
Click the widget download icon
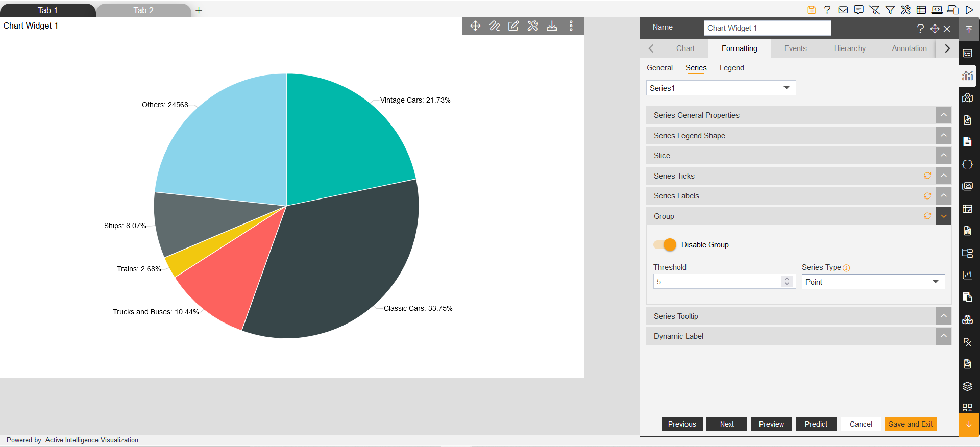(x=552, y=26)
